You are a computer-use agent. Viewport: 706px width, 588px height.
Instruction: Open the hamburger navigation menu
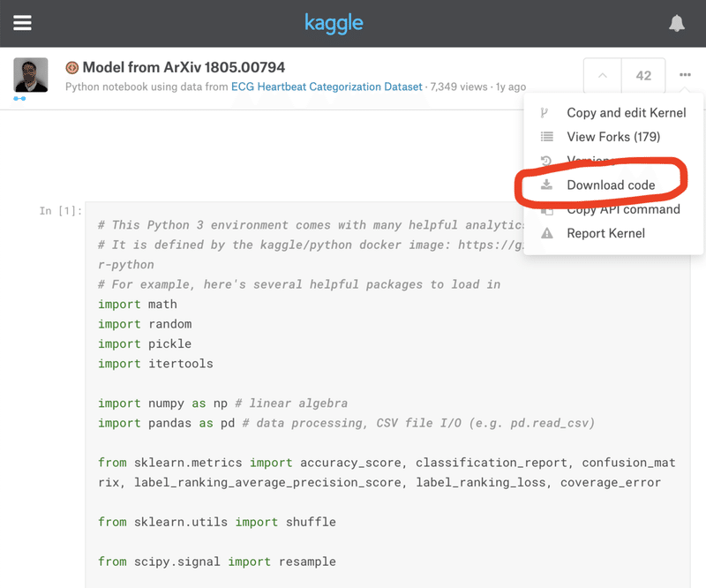pyautogui.click(x=22, y=23)
